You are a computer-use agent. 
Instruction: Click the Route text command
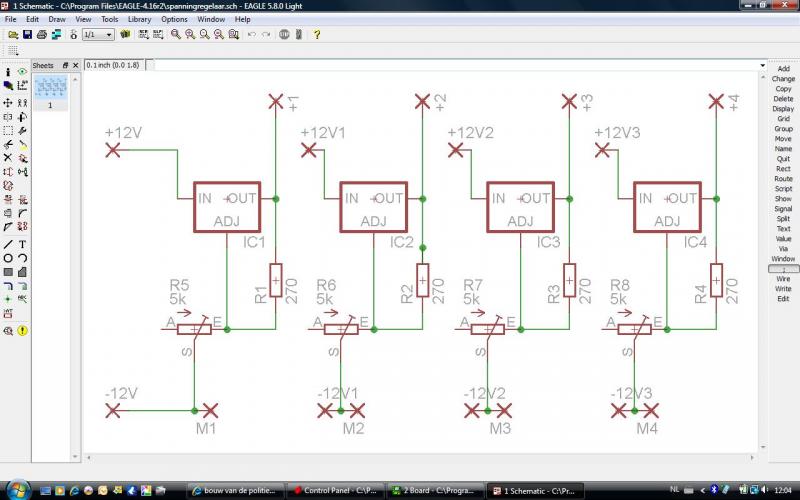point(783,179)
